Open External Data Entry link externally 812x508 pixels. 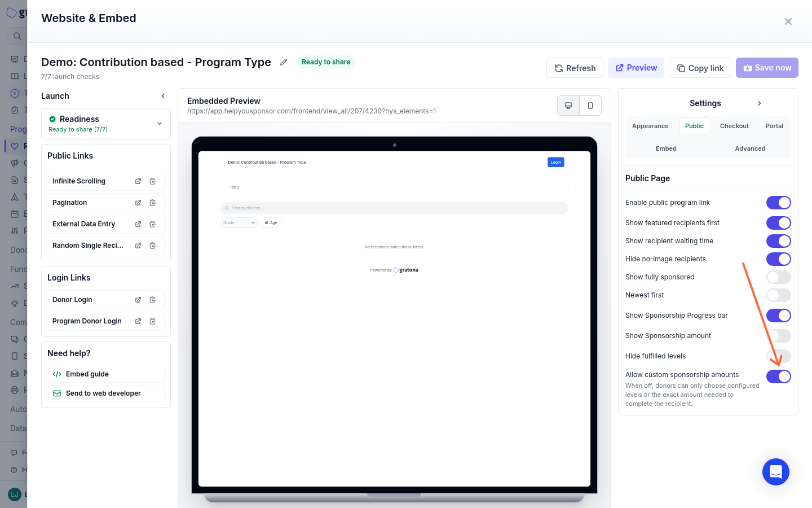click(138, 224)
